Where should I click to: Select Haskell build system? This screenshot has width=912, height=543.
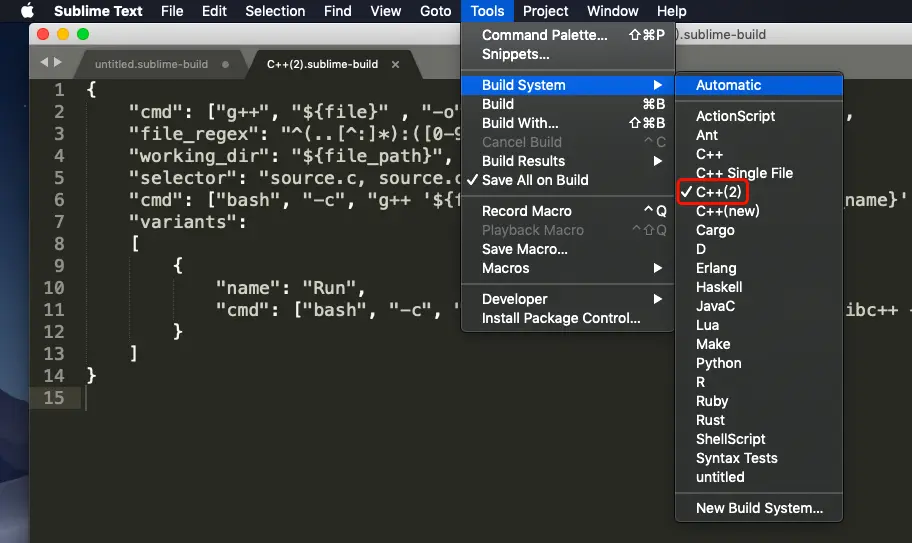tap(759, 287)
